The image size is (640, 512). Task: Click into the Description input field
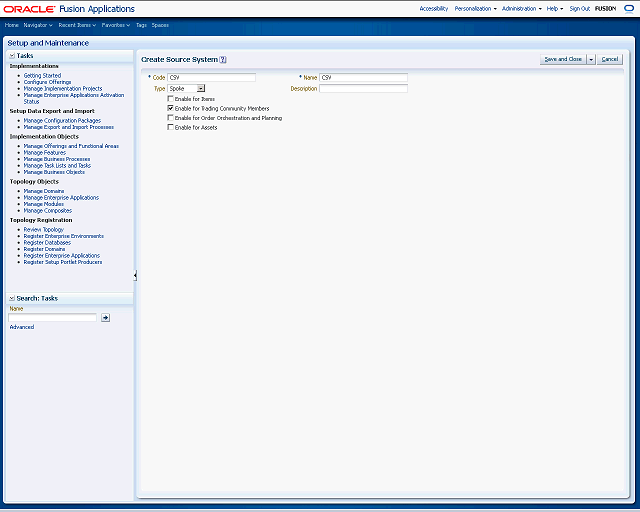point(363,88)
